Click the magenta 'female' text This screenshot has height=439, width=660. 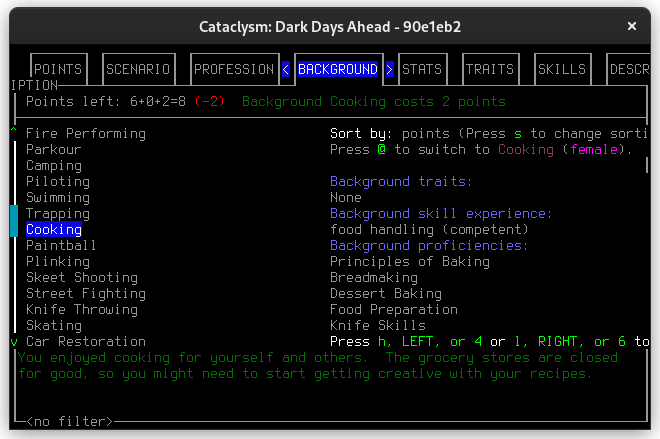tap(594, 150)
